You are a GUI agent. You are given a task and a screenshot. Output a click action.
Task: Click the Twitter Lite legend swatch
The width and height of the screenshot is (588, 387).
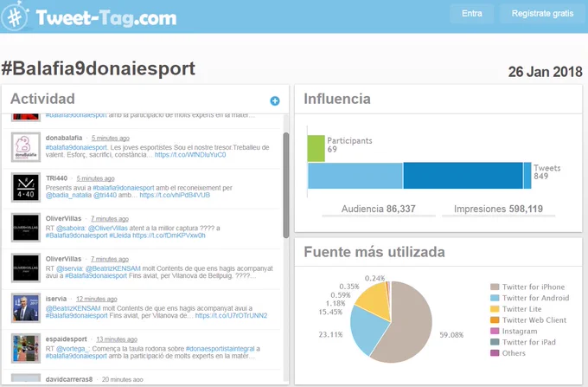[495, 309]
